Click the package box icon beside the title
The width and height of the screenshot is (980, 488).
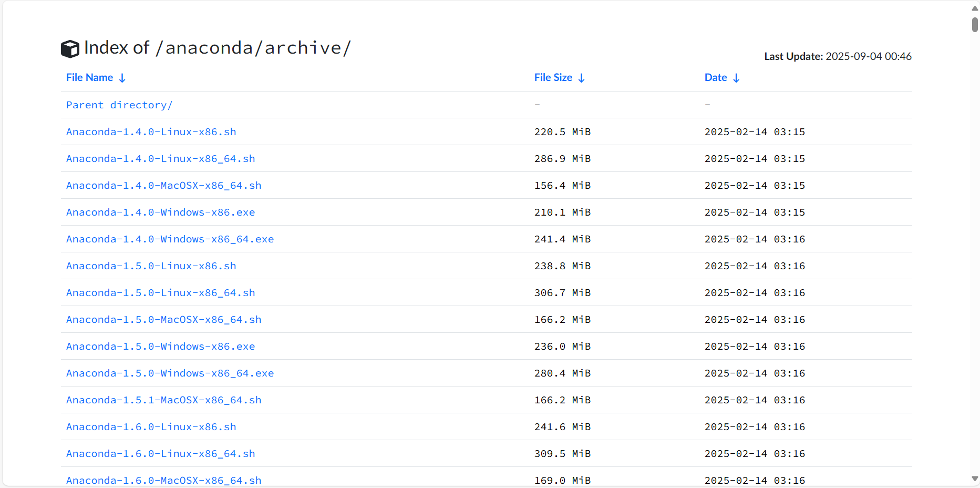click(x=70, y=49)
